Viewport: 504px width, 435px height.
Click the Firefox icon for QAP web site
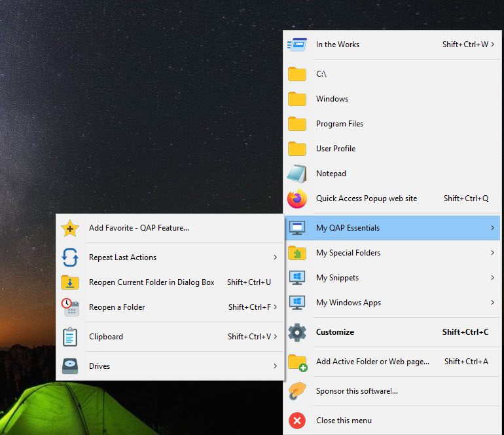(297, 199)
